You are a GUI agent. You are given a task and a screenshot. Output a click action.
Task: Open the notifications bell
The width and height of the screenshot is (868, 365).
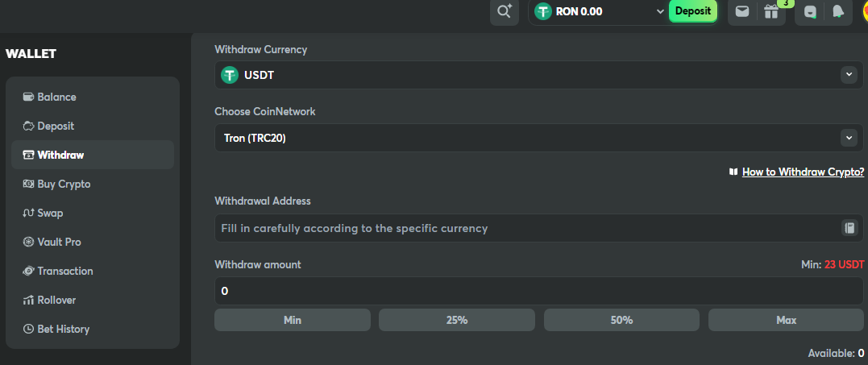(x=838, y=11)
